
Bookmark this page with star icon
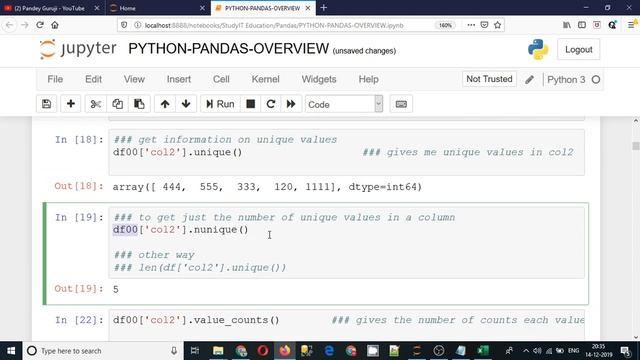[498, 25]
